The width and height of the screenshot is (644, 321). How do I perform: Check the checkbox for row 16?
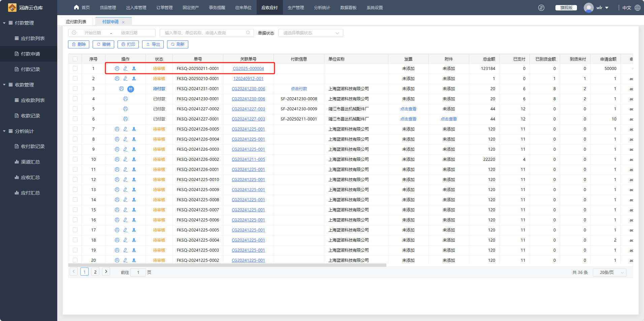[75, 220]
